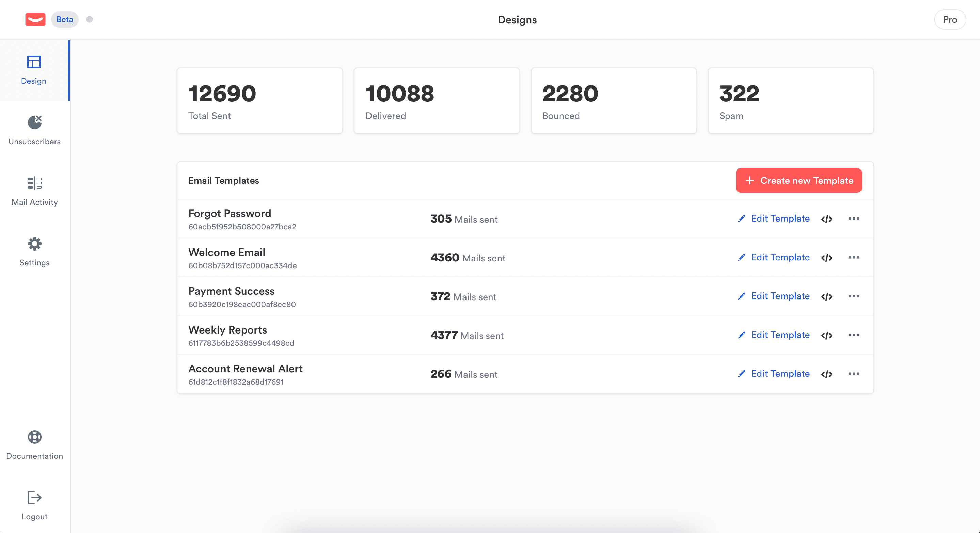Open more options for Forgot Password
This screenshot has width=980, height=533.
pyautogui.click(x=854, y=219)
